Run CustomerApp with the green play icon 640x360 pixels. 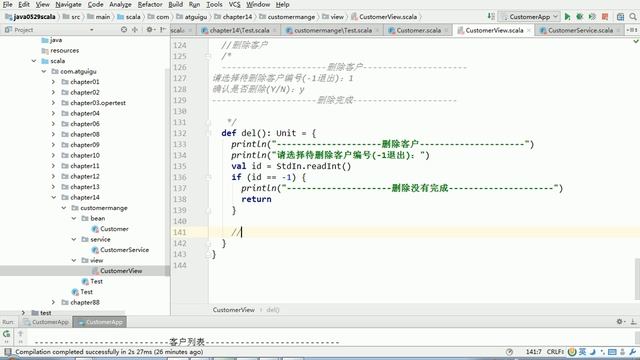click(x=567, y=17)
